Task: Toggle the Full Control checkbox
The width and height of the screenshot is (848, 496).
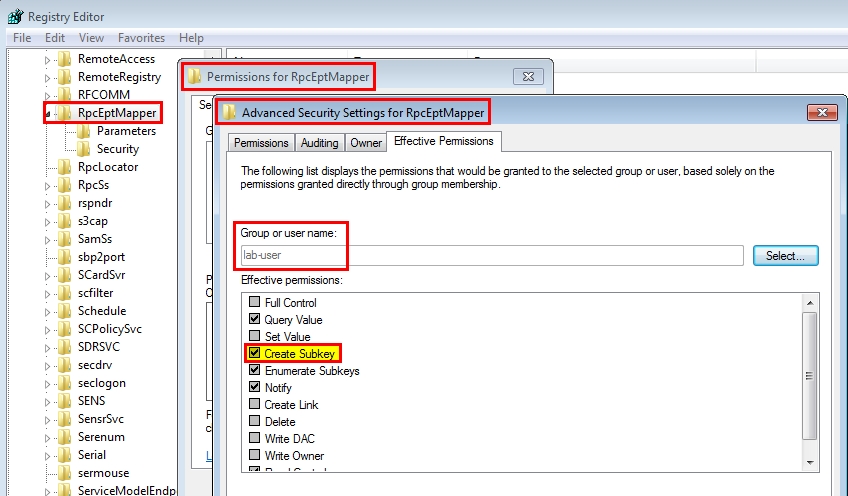Action: 255,302
